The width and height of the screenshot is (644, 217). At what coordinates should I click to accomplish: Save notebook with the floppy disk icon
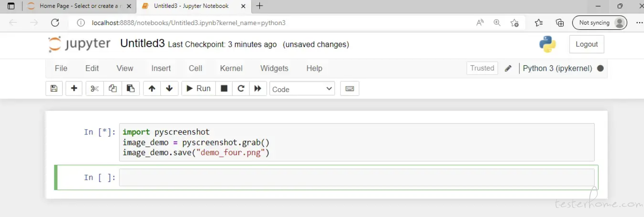coord(54,89)
